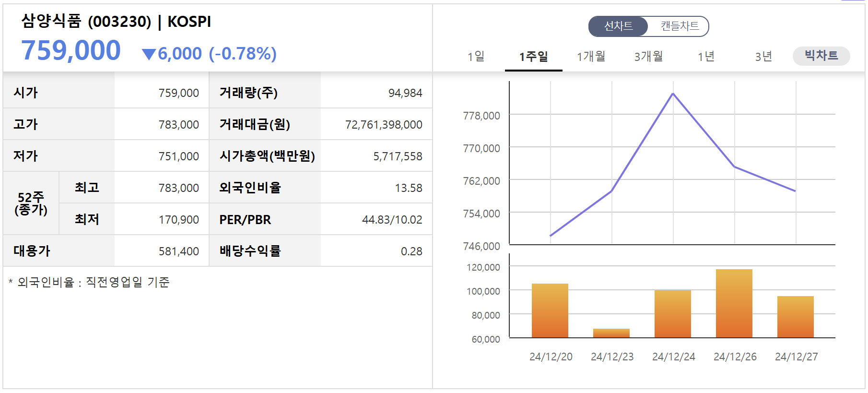Click the volume bar for 24/12/27
Image resolution: width=868 pixels, height=393 pixels.
click(796, 317)
